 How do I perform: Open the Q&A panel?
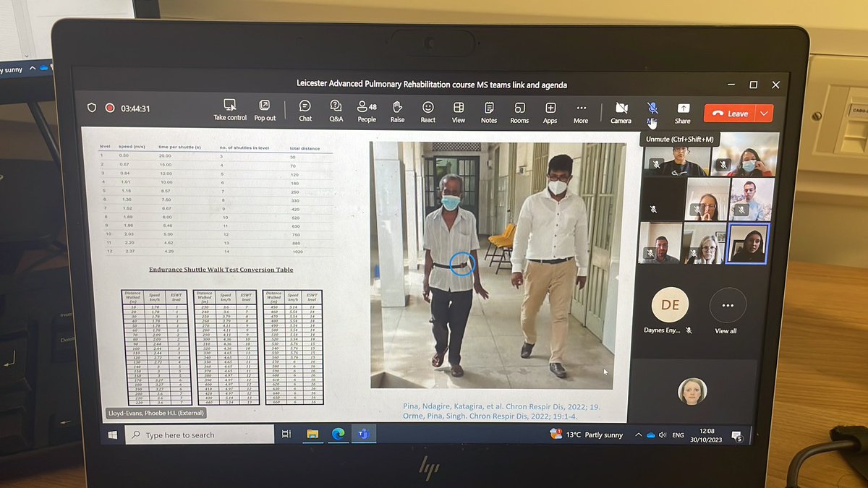pos(336,111)
